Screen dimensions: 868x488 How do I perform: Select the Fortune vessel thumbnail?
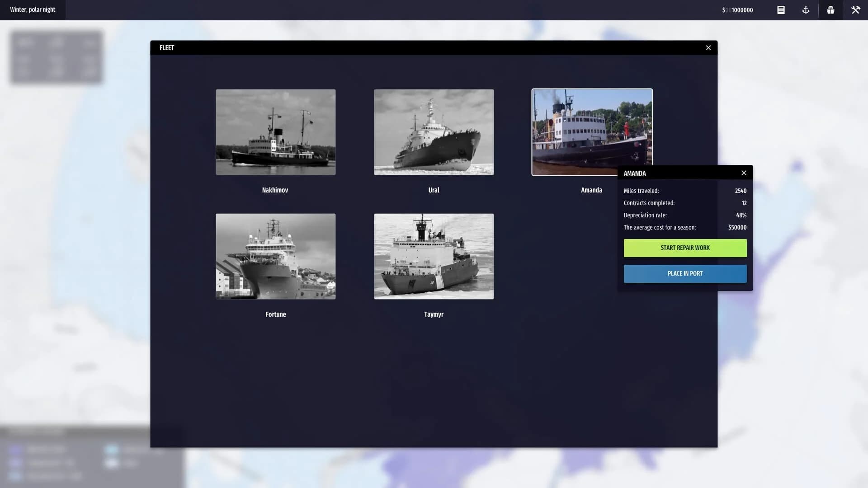tap(275, 256)
